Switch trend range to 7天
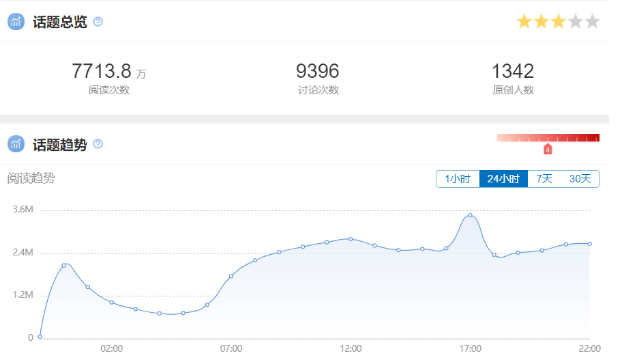 tap(544, 179)
